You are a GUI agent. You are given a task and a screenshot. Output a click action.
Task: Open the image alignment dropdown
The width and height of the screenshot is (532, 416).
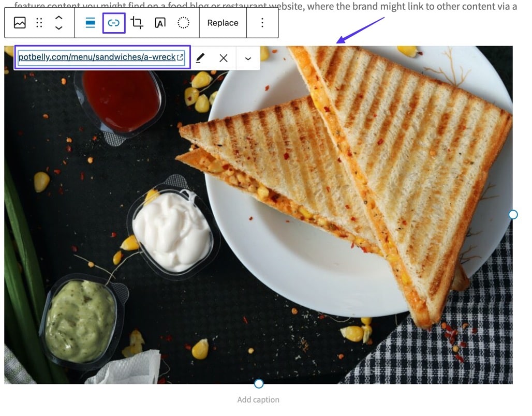[x=90, y=22]
